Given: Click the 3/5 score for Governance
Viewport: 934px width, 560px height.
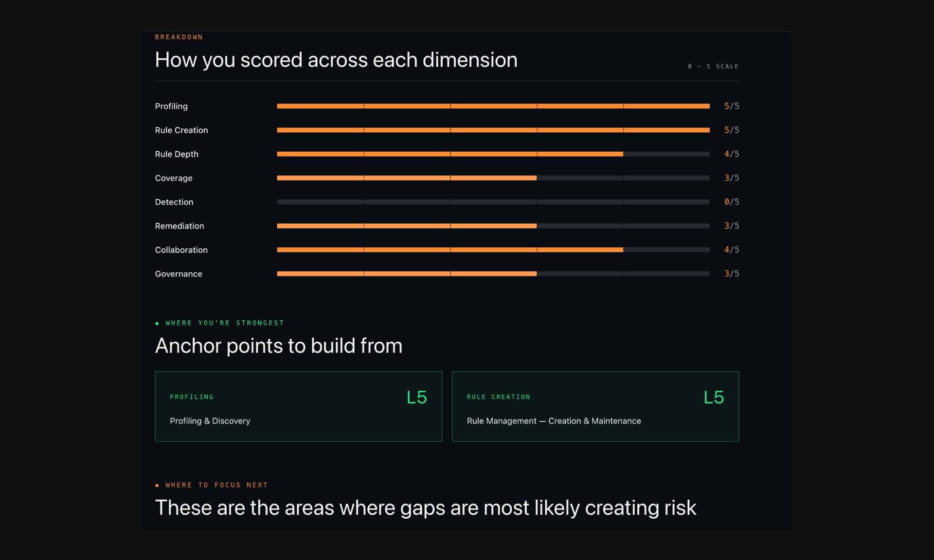Looking at the screenshot, I should click(732, 274).
